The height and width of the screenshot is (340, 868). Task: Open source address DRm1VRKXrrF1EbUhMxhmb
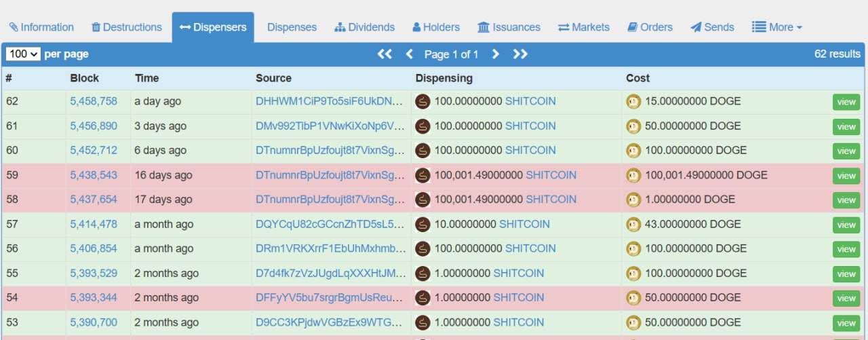pos(331,248)
